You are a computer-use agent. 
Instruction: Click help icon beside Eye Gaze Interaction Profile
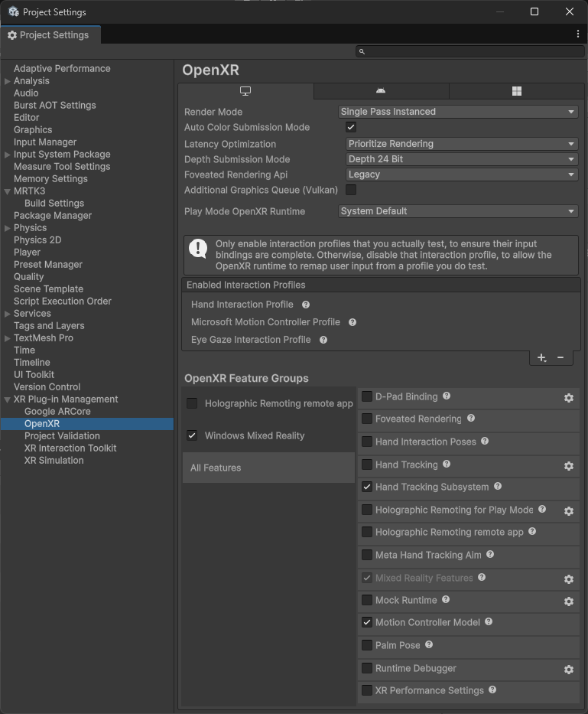[323, 340]
